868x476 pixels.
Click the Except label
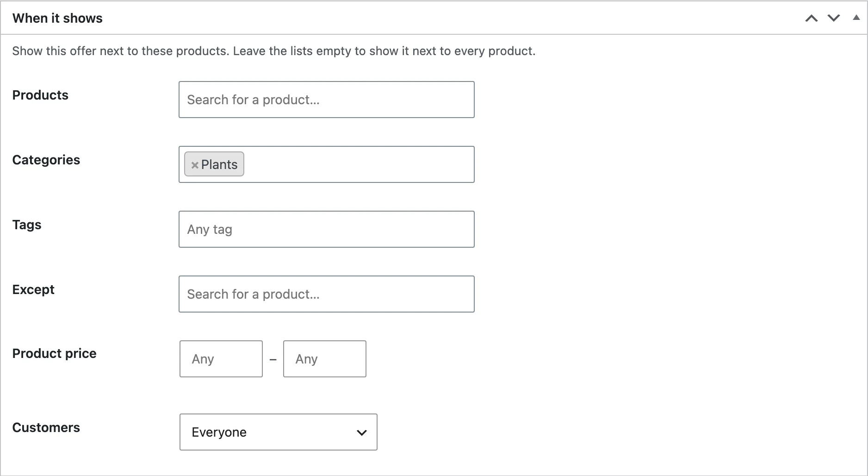[x=33, y=290]
